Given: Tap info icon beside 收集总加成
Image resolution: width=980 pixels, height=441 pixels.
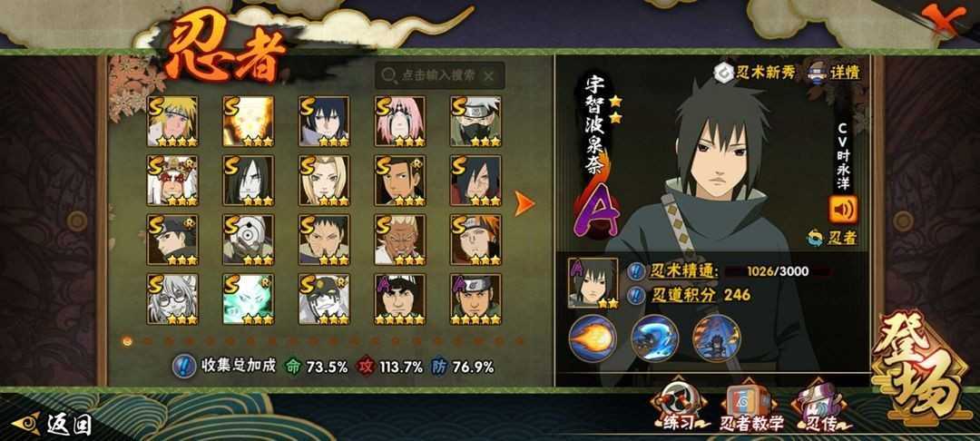Looking at the screenshot, I should point(181,367).
